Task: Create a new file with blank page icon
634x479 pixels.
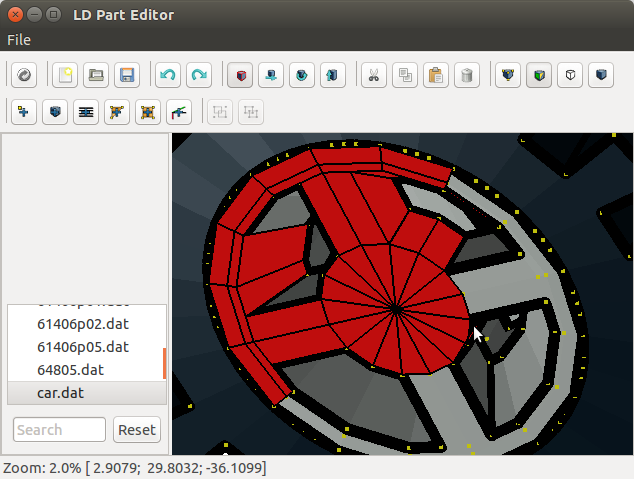Action: [x=65, y=75]
